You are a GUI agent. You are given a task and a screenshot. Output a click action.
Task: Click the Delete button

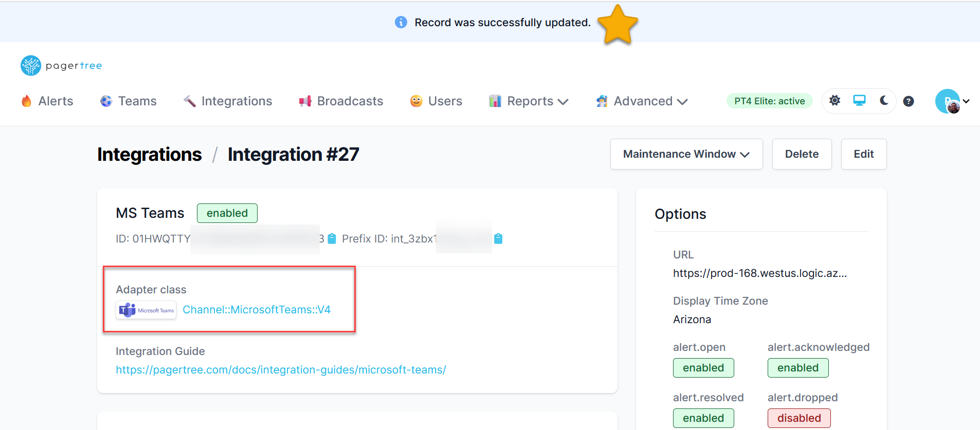(802, 154)
